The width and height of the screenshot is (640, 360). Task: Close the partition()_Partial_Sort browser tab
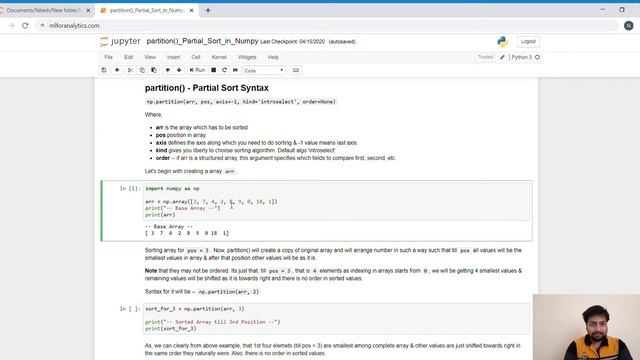click(x=191, y=10)
